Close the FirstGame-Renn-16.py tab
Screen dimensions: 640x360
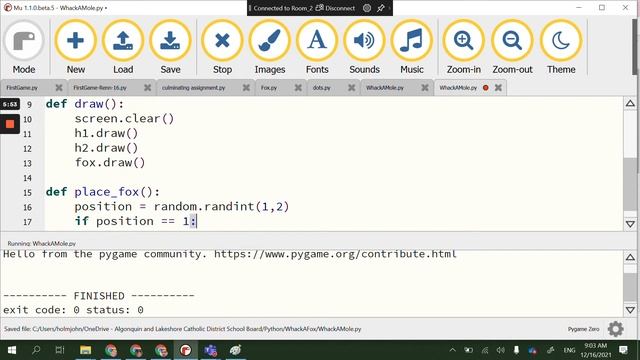(147, 88)
